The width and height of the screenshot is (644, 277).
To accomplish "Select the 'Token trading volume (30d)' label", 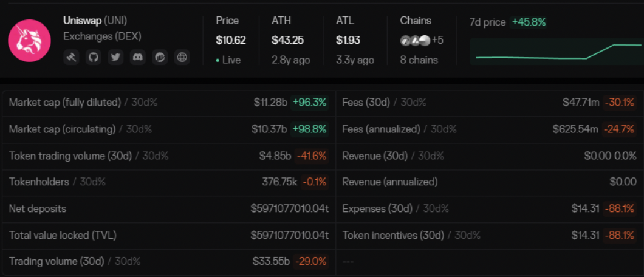I will [70, 156].
